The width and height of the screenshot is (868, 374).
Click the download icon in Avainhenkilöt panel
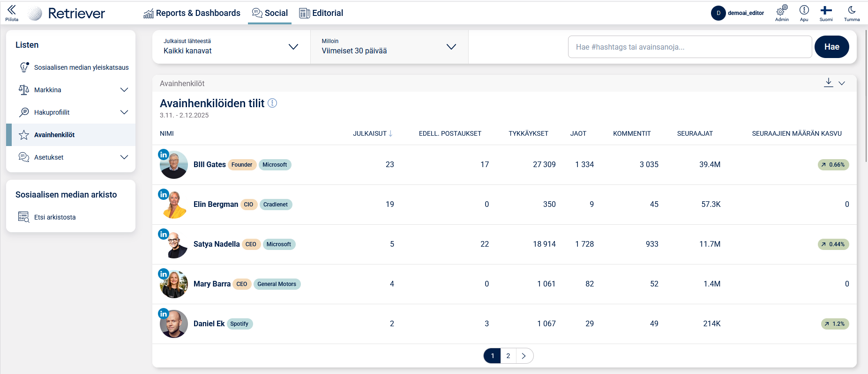828,83
